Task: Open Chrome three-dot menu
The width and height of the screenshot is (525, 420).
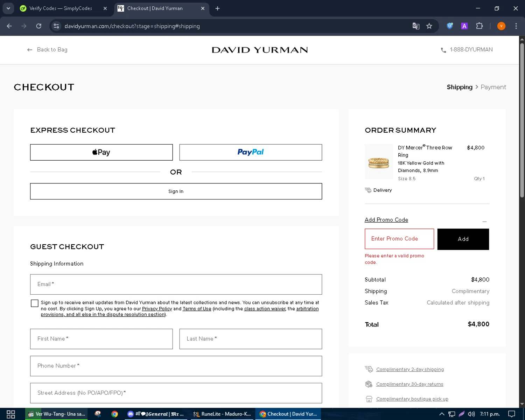Action: click(516, 26)
